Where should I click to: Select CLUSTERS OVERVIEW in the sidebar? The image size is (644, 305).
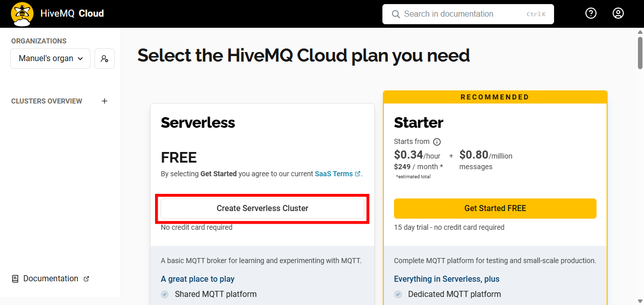click(x=46, y=101)
